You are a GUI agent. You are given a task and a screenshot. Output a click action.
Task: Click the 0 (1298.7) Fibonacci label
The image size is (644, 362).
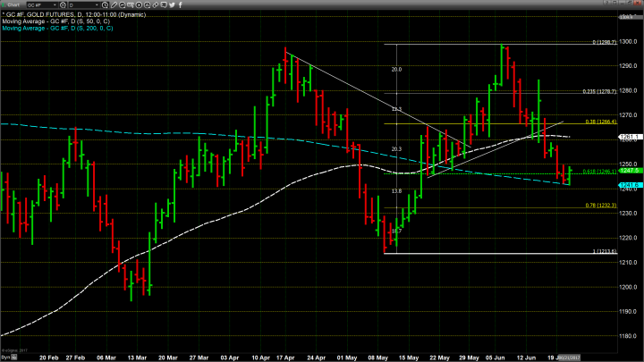click(605, 42)
